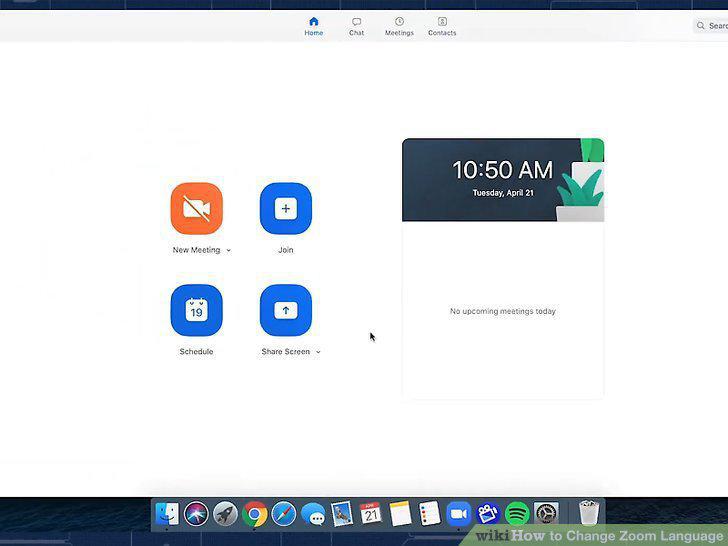Click the 'Schedule' label text

(x=196, y=351)
